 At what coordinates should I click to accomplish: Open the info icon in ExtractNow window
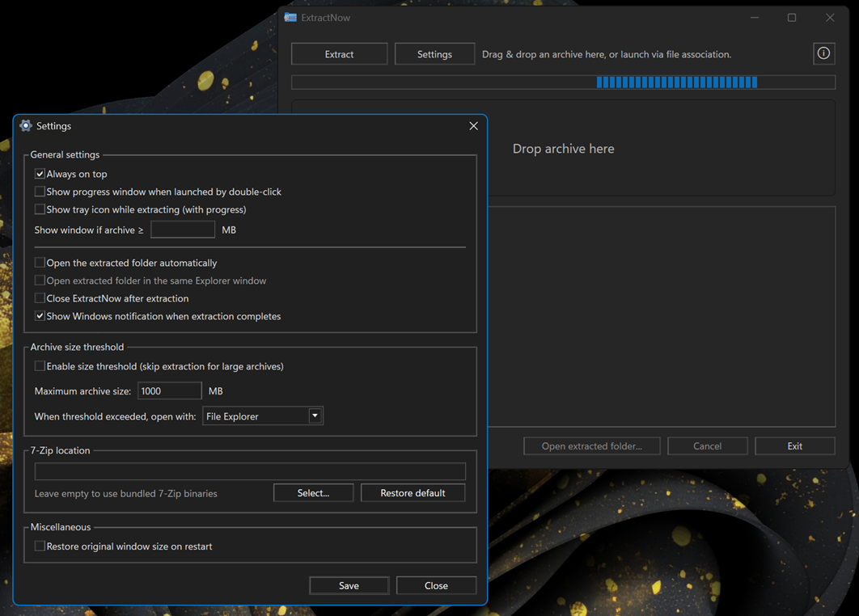823,53
